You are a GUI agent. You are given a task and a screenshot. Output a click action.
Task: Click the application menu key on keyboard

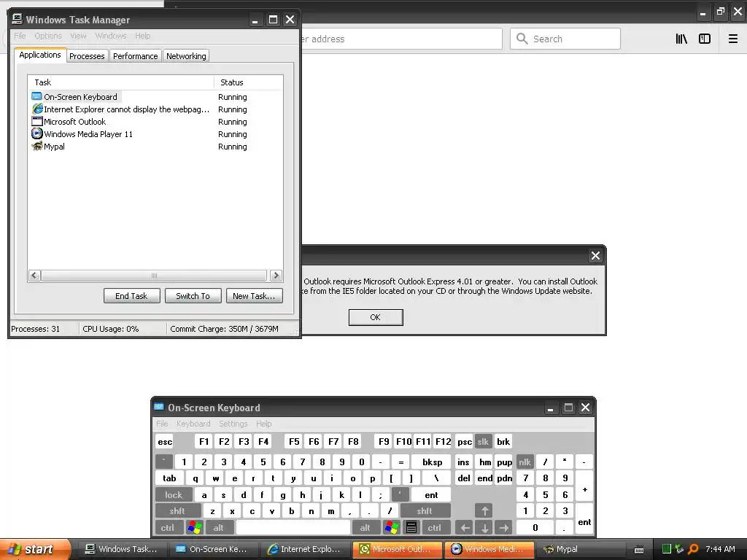click(411, 528)
